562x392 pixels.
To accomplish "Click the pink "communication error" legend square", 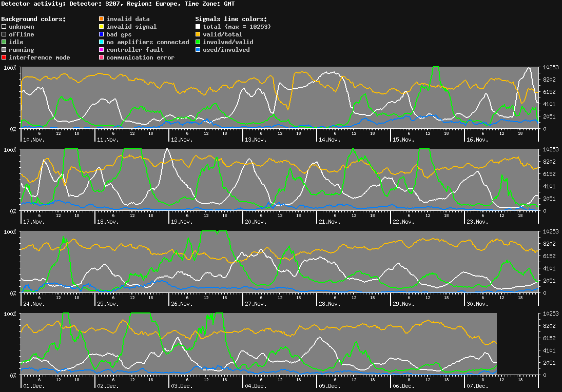I will pos(101,57).
